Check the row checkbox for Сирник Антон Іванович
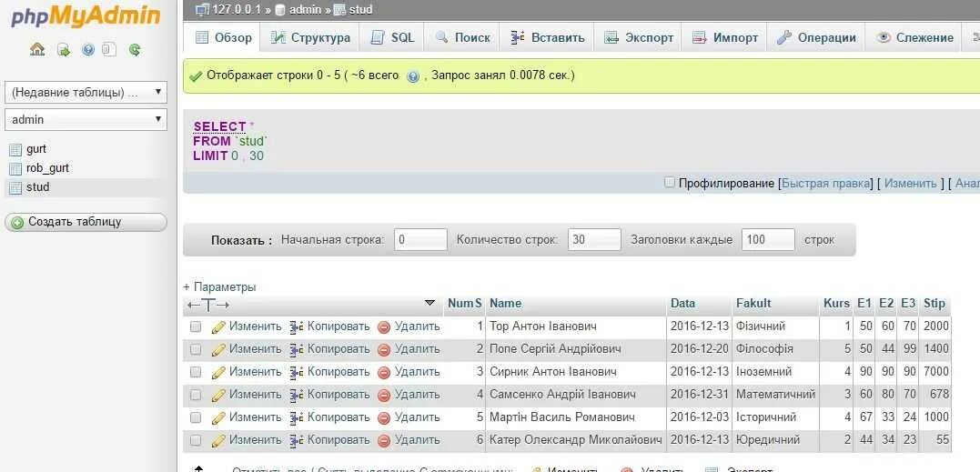Screen dimensions: 980x472 (196, 372)
